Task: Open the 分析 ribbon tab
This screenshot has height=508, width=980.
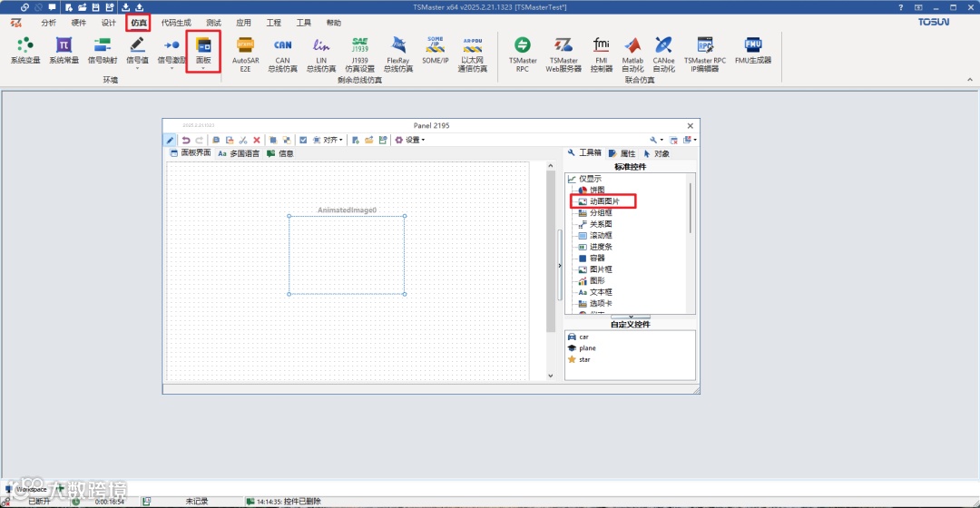Action: click(x=48, y=23)
